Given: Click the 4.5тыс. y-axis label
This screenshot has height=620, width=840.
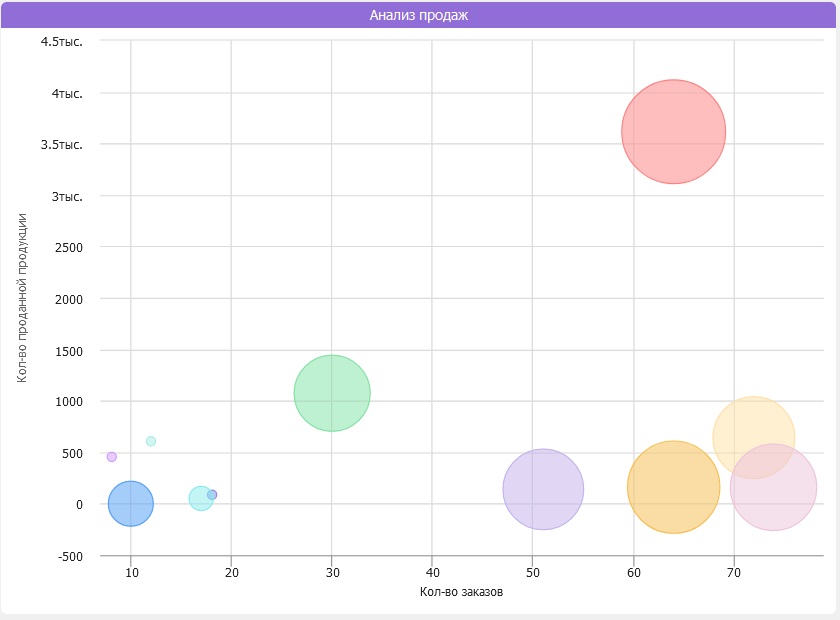Looking at the screenshot, I should (62, 42).
